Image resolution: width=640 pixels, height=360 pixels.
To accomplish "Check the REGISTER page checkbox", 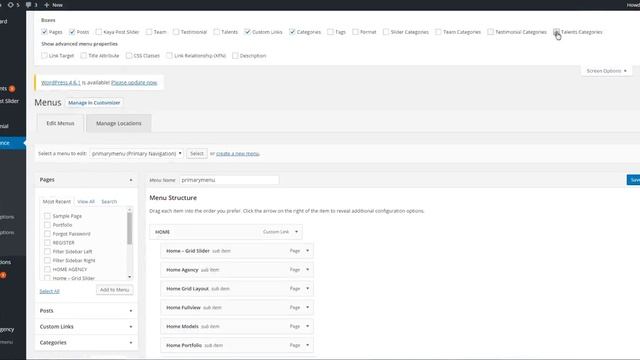I will (x=47, y=242).
